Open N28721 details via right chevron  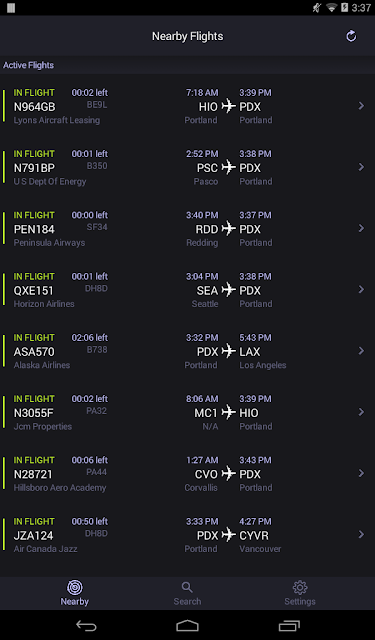(361, 473)
